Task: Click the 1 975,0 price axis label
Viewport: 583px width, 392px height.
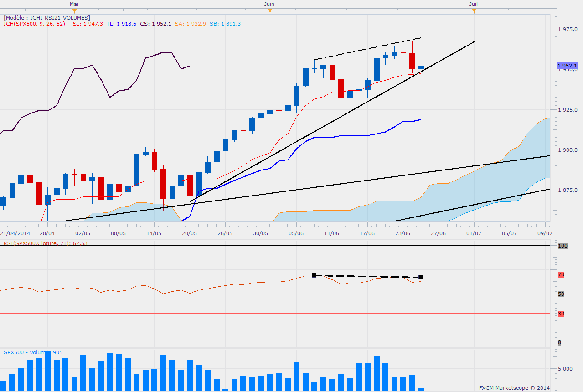Action: point(568,29)
